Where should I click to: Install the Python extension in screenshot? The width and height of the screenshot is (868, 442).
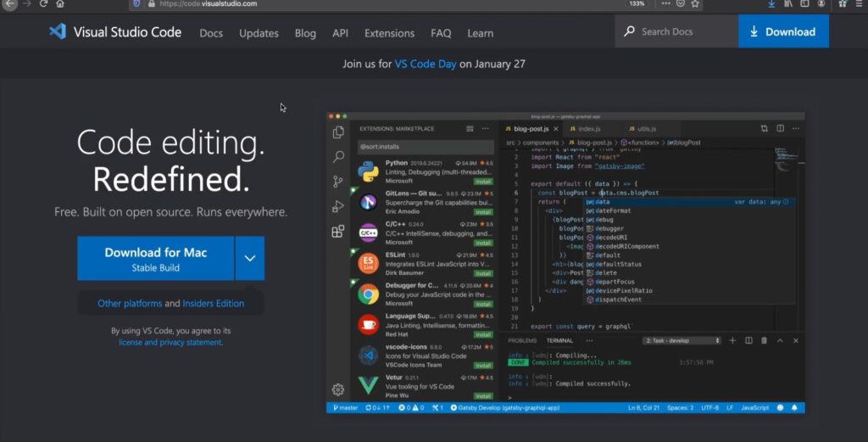482,182
